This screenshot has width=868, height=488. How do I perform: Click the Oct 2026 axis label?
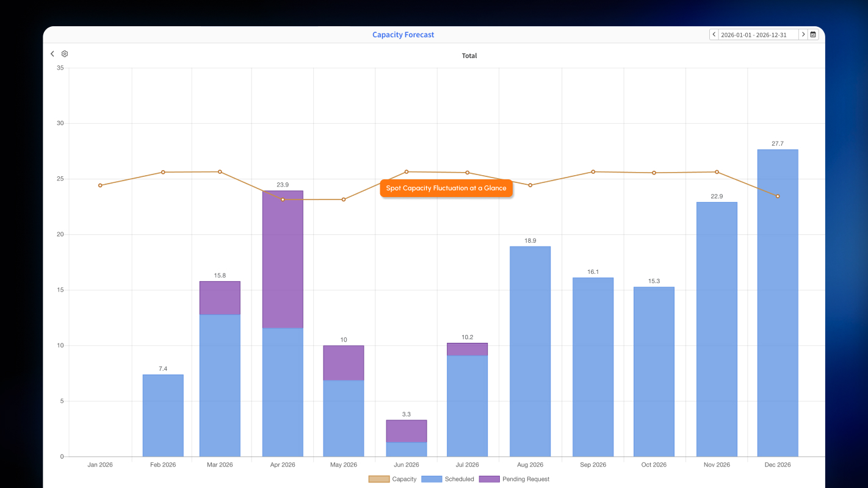click(x=654, y=465)
